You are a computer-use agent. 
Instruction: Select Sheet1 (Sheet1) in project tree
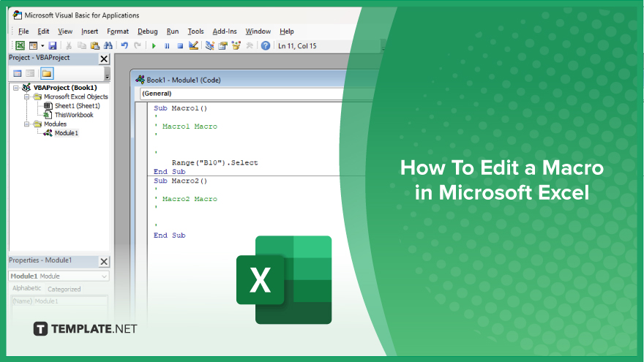tap(78, 106)
